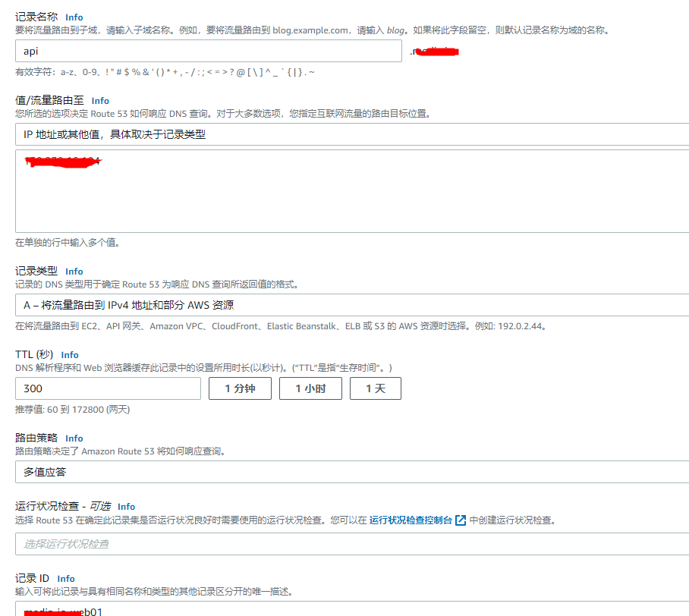Image resolution: width=689 pixels, height=616 pixels.
Task: Click Info next to TTL (秒)
Action: pos(69,354)
